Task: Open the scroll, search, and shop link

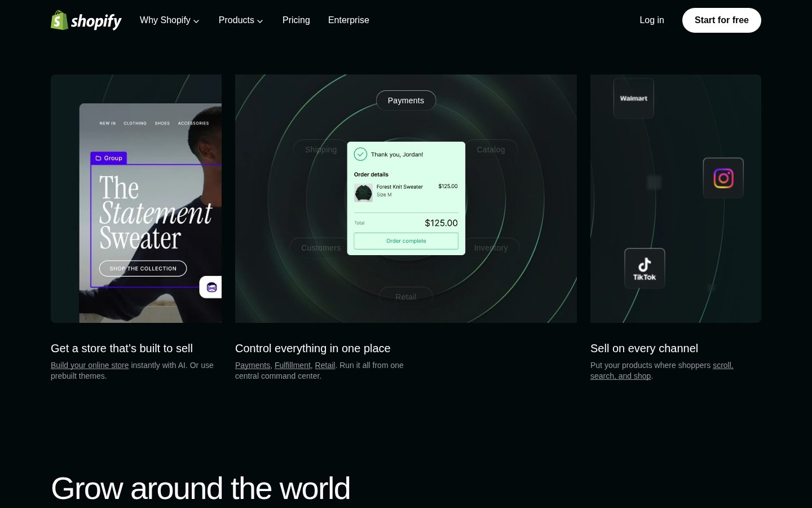Action: (662, 370)
